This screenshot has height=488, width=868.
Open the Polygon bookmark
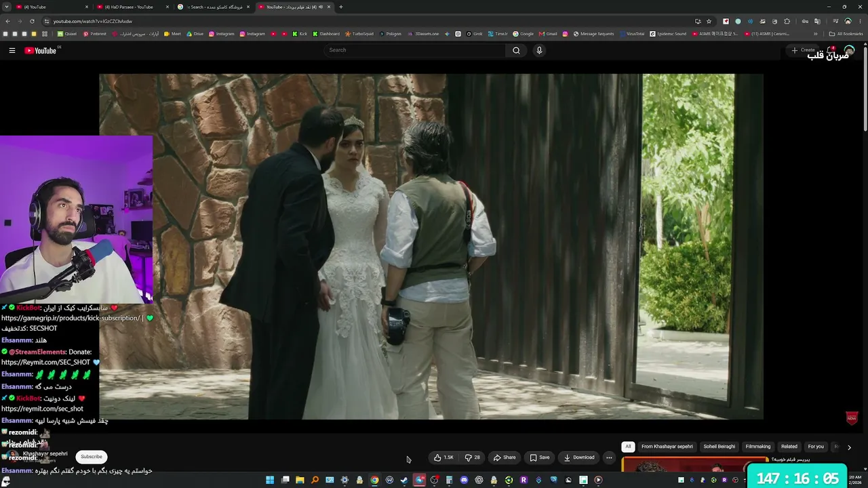coord(390,34)
